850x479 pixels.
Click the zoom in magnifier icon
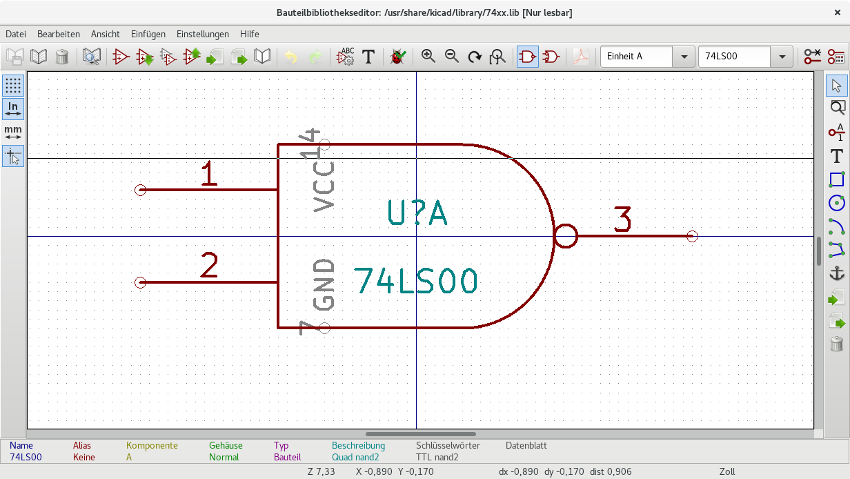tap(428, 57)
